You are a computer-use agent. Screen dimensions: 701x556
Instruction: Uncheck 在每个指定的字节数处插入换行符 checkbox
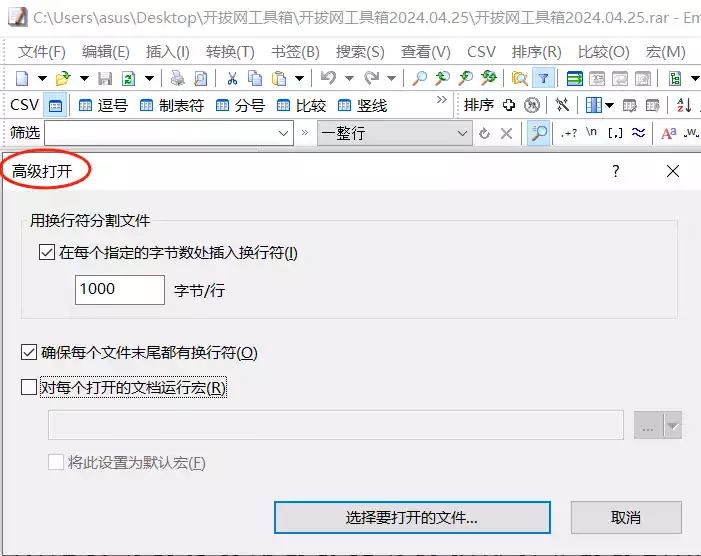(x=47, y=253)
